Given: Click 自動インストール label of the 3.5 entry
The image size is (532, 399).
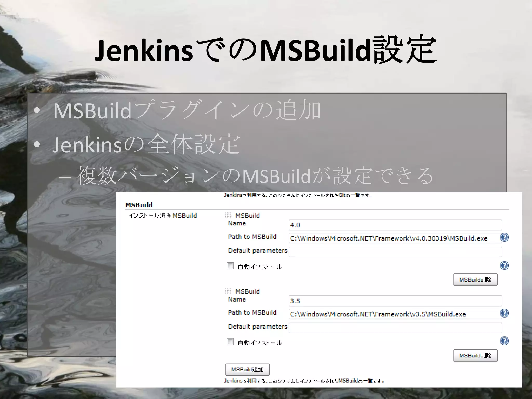Looking at the screenshot, I should pos(260,343).
